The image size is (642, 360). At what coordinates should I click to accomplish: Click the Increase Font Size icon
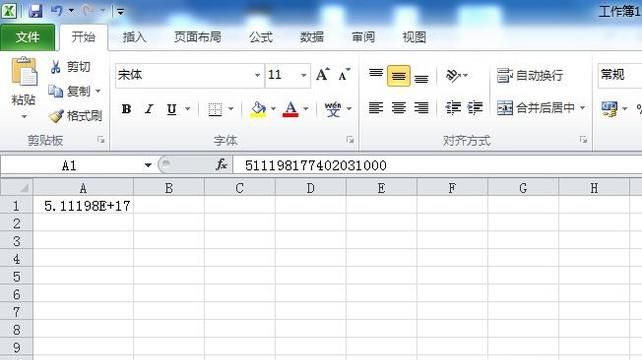click(323, 75)
